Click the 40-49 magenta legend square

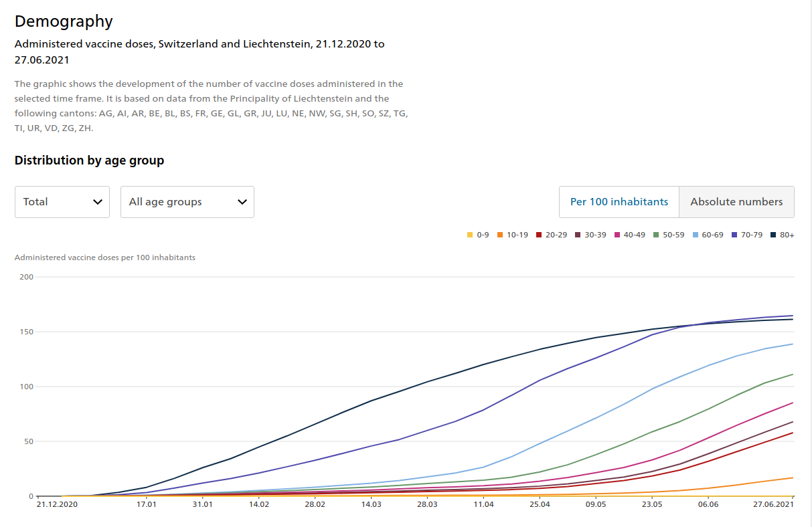[617, 235]
